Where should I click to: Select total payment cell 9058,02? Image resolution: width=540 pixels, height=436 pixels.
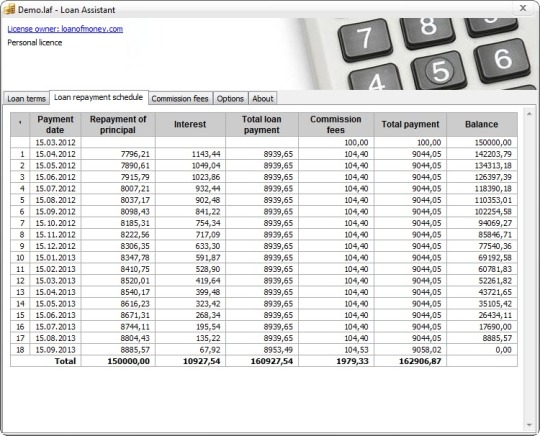pyautogui.click(x=411, y=350)
